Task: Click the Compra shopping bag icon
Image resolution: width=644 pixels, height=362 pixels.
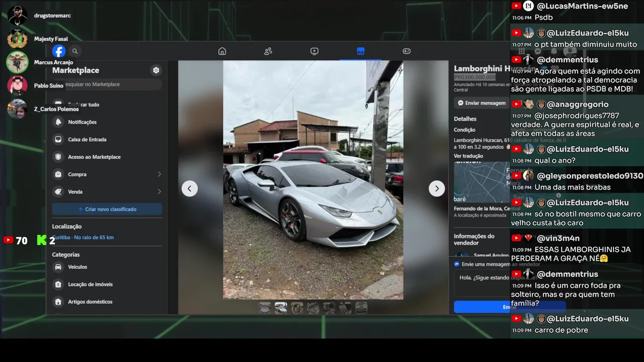Action: pyautogui.click(x=58, y=174)
